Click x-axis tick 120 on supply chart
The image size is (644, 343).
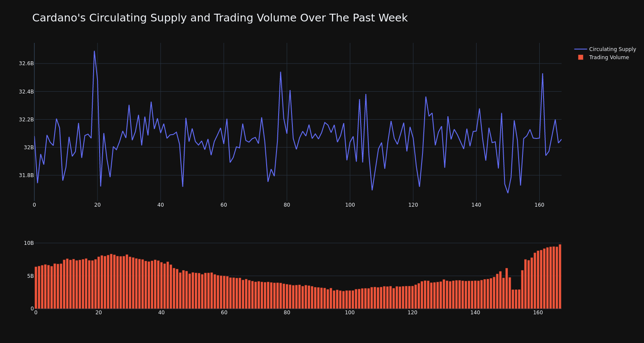pyautogui.click(x=413, y=205)
